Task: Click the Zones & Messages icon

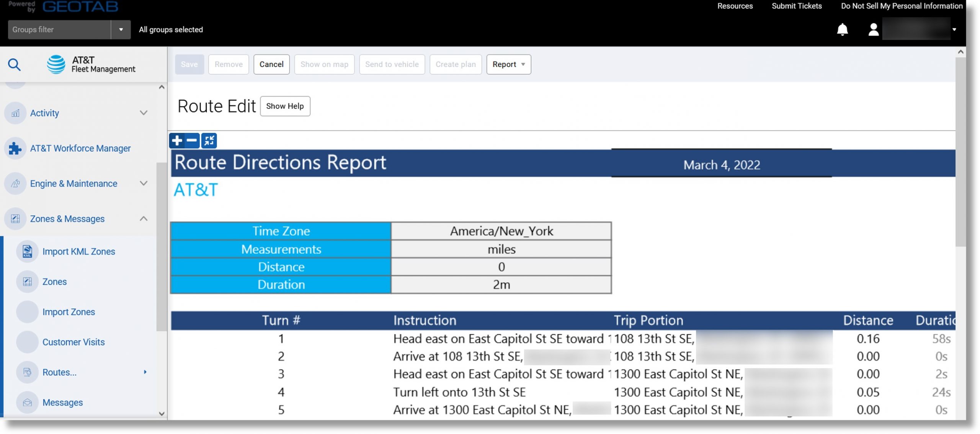Action: (x=15, y=219)
